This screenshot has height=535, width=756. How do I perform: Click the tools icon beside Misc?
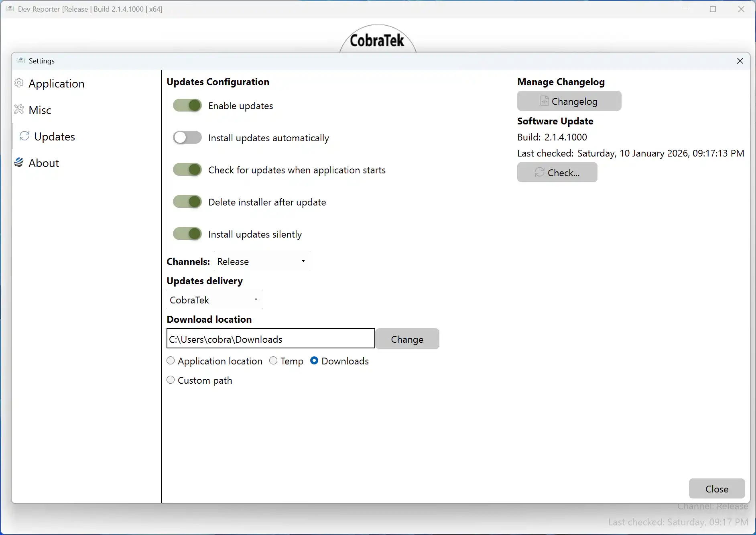pyautogui.click(x=19, y=110)
